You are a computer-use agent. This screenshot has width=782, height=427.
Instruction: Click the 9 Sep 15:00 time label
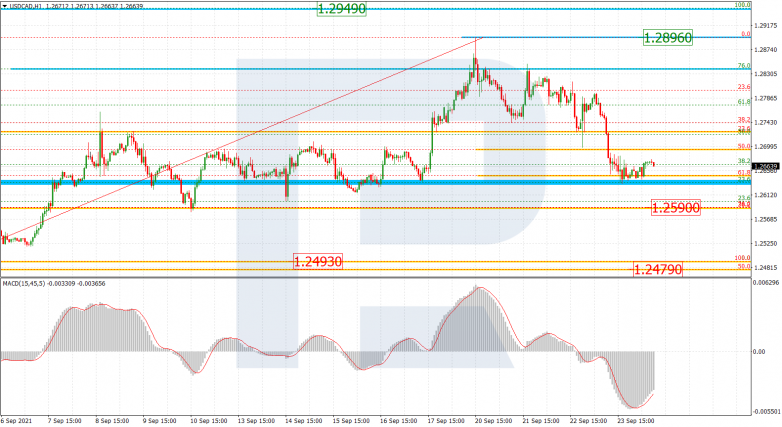click(160, 421)
